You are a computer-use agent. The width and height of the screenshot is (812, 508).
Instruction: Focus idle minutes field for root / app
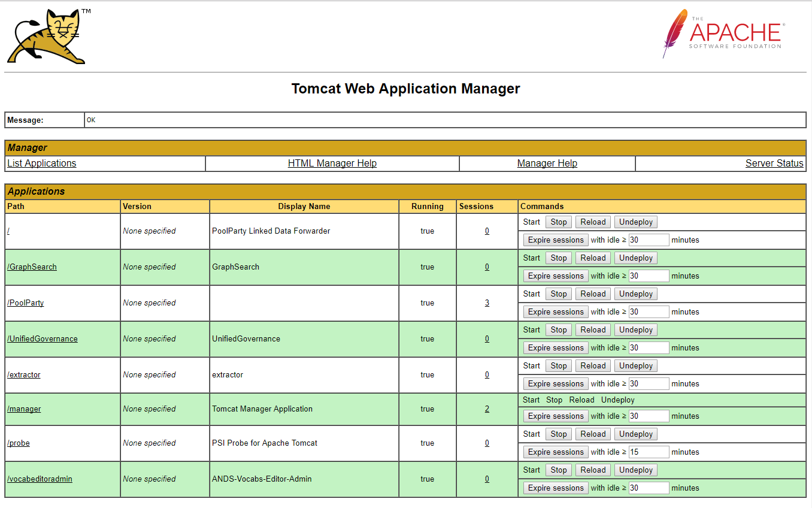pos(649,240)
